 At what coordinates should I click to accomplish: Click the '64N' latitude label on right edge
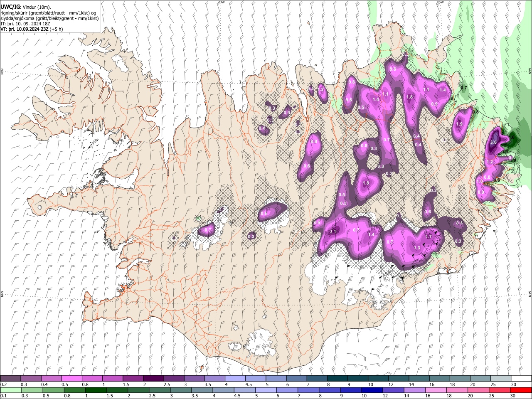(x=530, y=294)
